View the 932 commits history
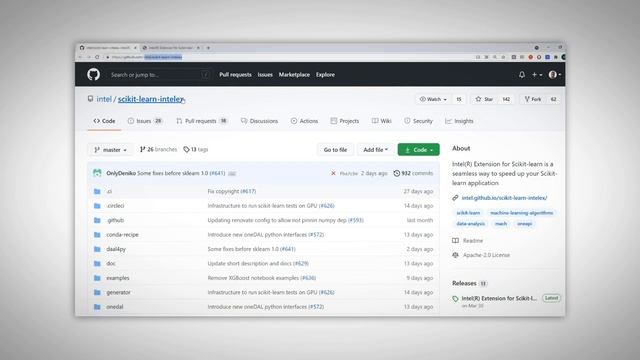Screen dimensions: 640x360 (413, 173)
